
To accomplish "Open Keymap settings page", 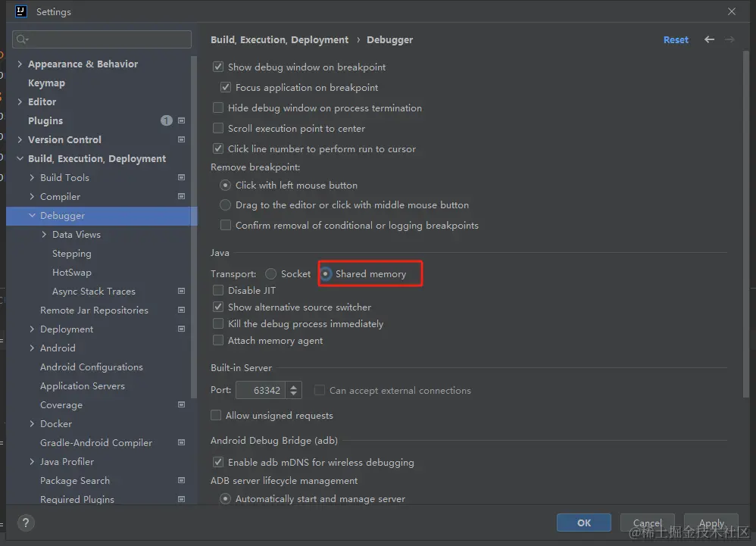I will pos(46,83).
